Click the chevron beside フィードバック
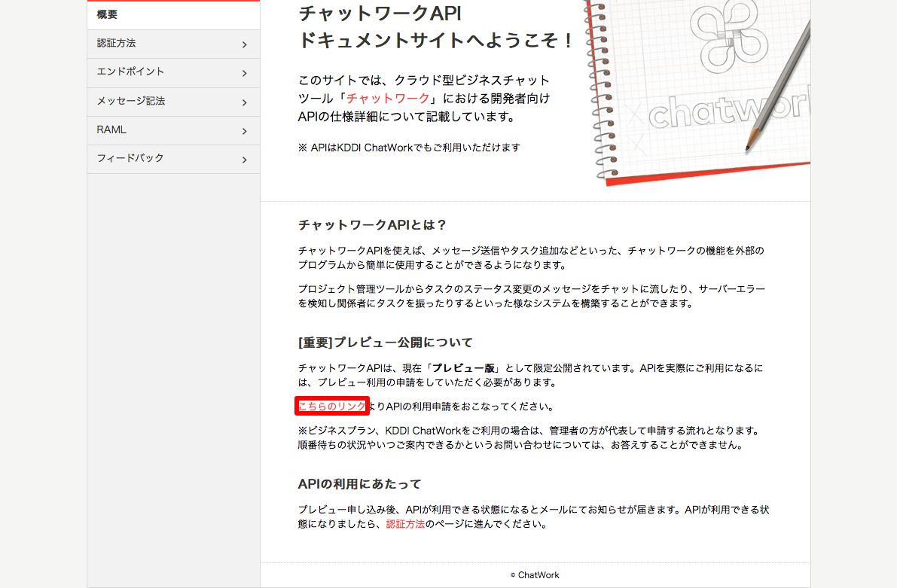Image resolution: width=897 pixels, height=588 pixels. (245, 160)
